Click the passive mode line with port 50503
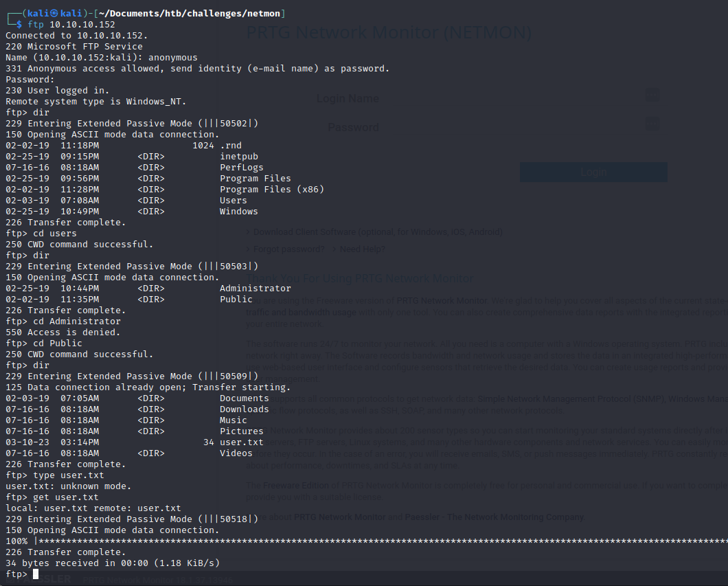The height and width of the screenshot is (586, 728). (131, 266)
